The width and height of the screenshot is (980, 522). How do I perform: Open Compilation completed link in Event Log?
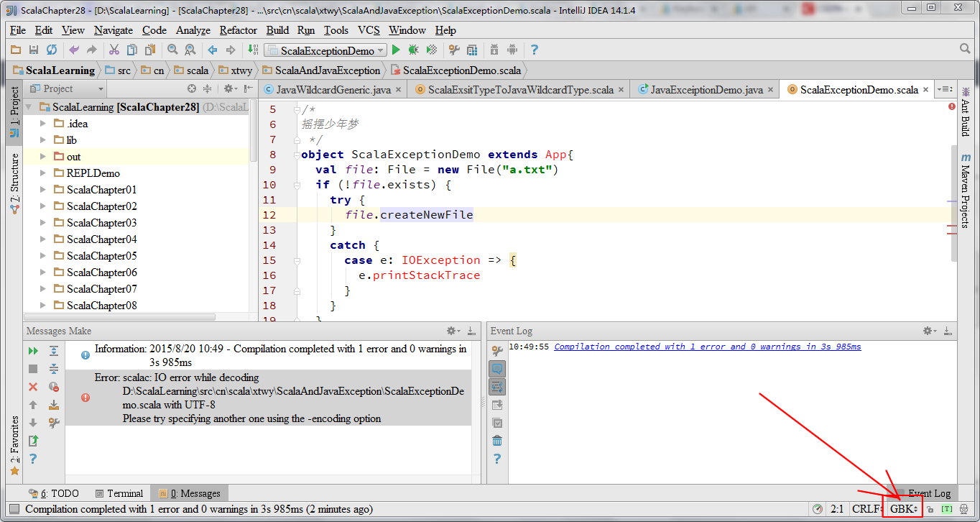click(x=708, y=347)
